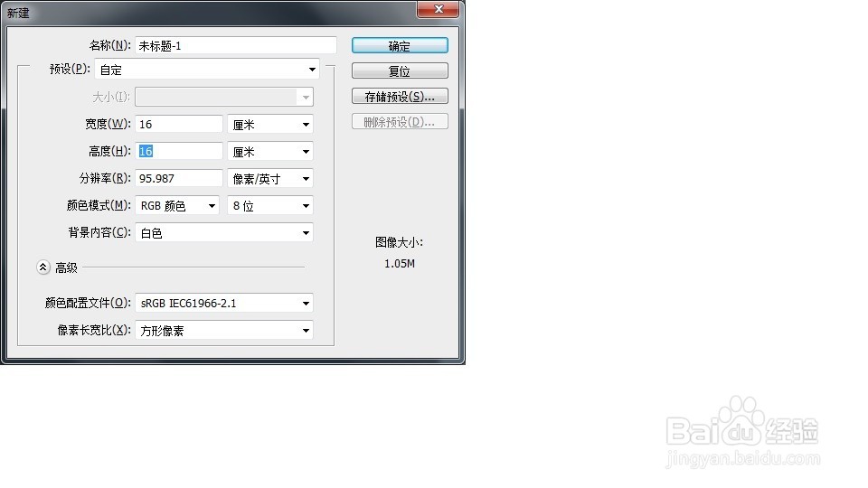Click the 宽度 value field
The image size is (868, 488).
pos(179,124)
